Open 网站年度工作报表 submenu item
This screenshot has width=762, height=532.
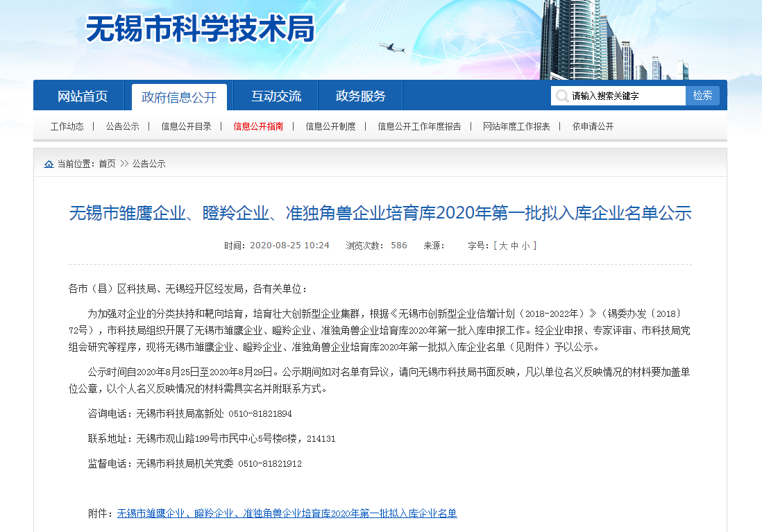tap(516, 126)
